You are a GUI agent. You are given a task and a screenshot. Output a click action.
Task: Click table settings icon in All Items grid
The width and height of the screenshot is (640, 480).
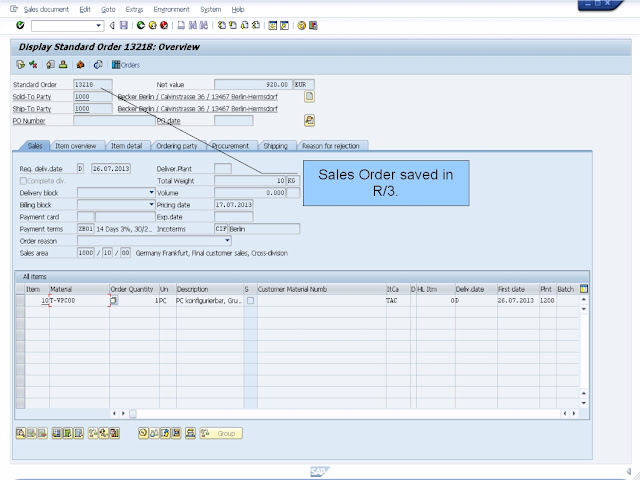(x=584, y=289)
